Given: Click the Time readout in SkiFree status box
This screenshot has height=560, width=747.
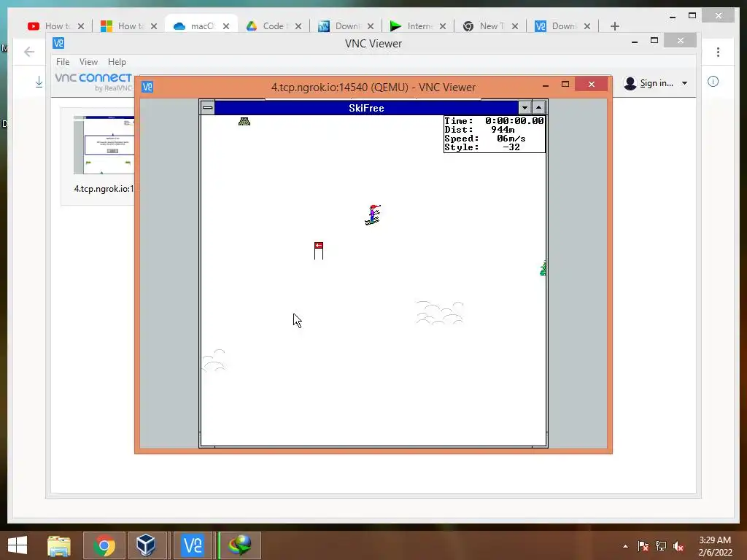Looking at the screenshot, I should click(494, 121).
